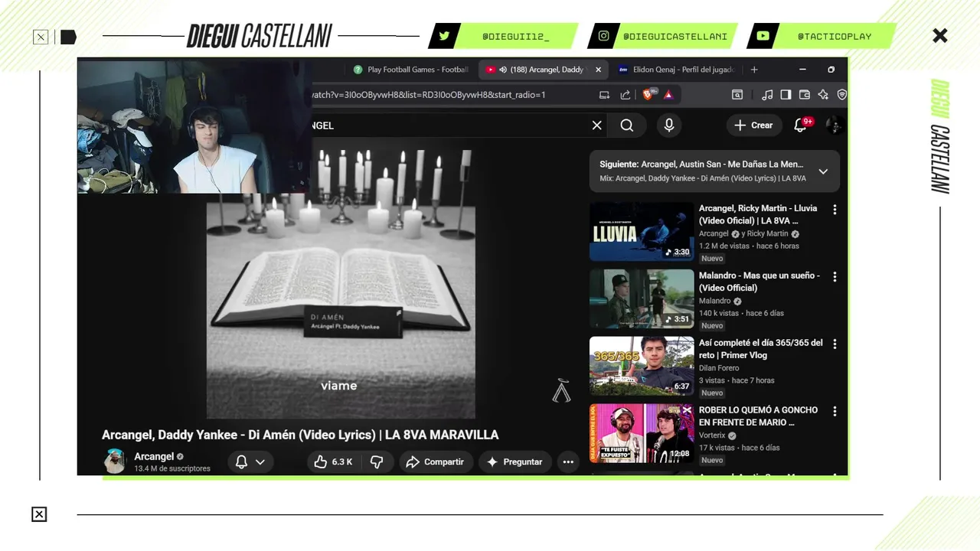Dislike the video with thumbs down
Viewport: 980px width, 551px height.
pos(377,462)
